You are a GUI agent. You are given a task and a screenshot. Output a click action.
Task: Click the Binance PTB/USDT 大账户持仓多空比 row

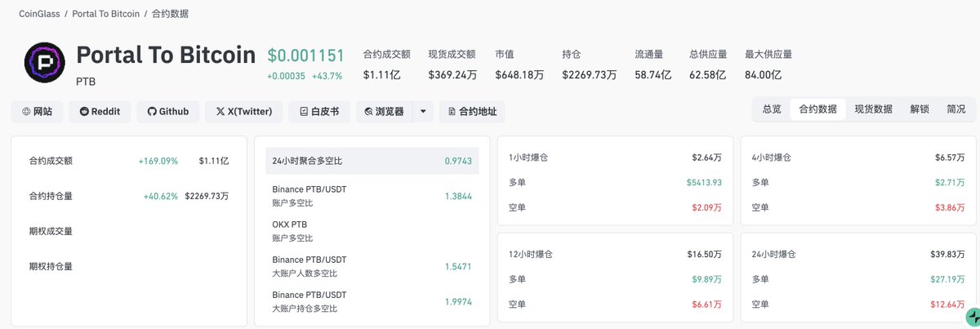(372, 301)
